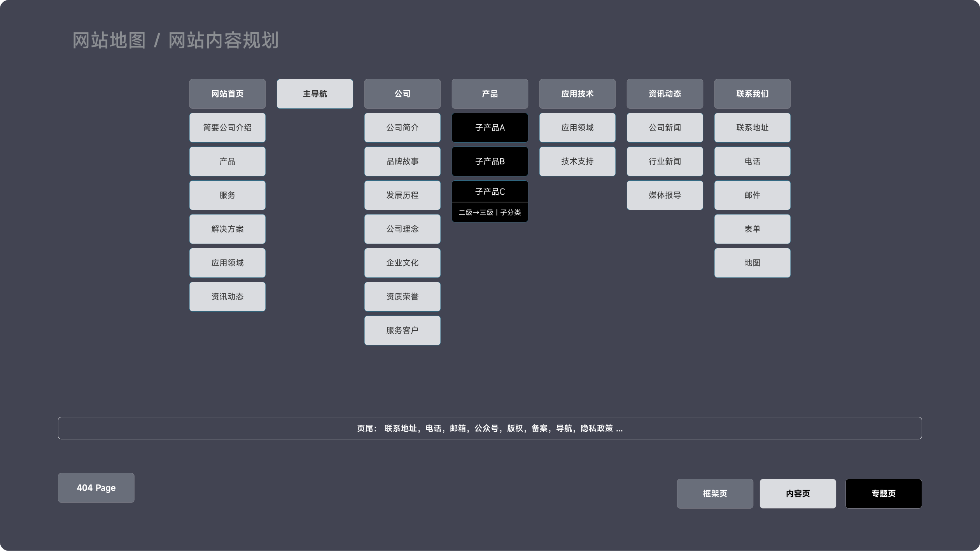Click the 框架页 legend button
The image size is (980, 551).
(715, 493)
